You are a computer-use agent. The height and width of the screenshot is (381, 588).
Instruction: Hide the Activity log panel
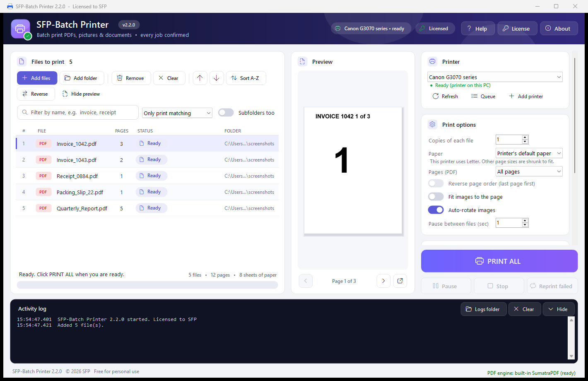point(558,309)
